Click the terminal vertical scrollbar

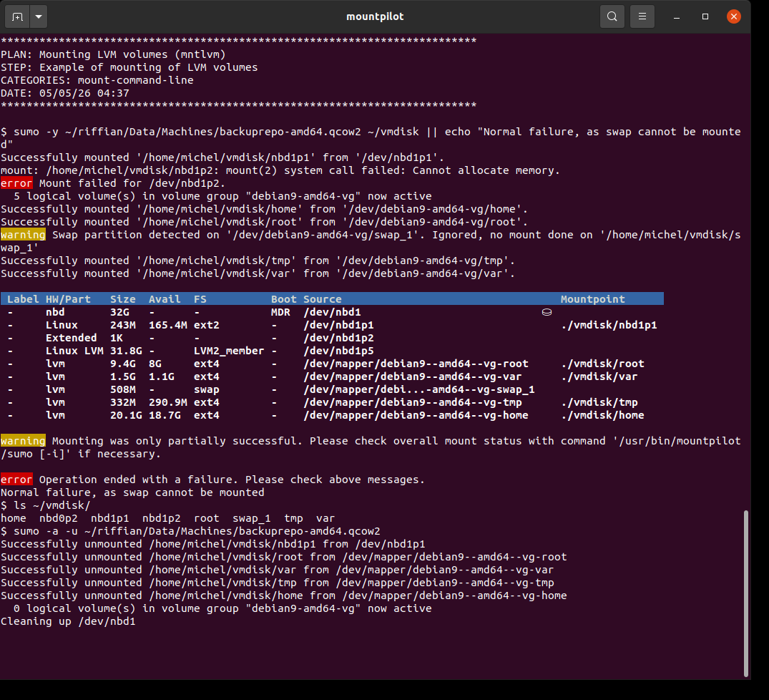tap(746, 593)
